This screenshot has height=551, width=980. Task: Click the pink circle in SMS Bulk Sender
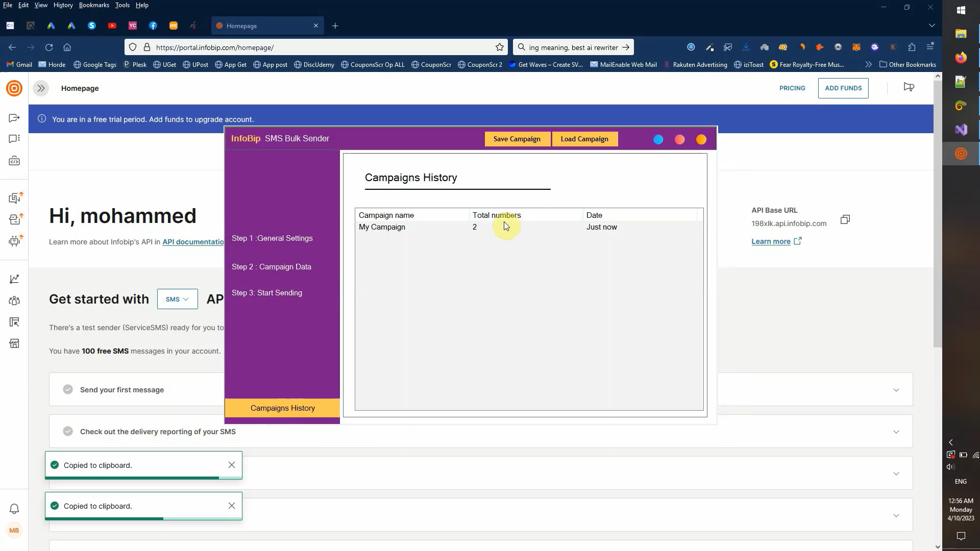point(679,139)
